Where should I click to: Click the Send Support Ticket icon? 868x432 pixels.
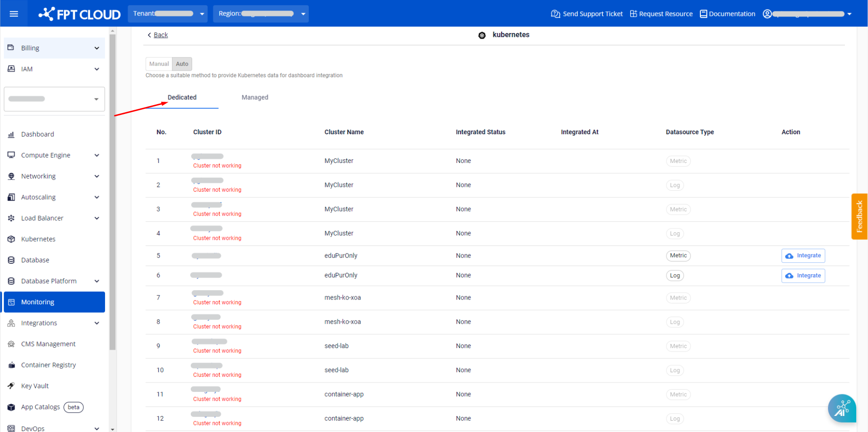pyautogui.click(x=555, y=14)
